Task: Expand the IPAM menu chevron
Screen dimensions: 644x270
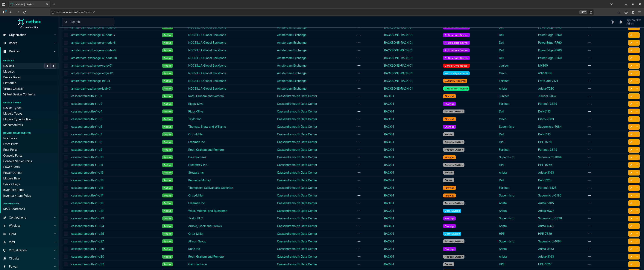Action: coord(55,234)
